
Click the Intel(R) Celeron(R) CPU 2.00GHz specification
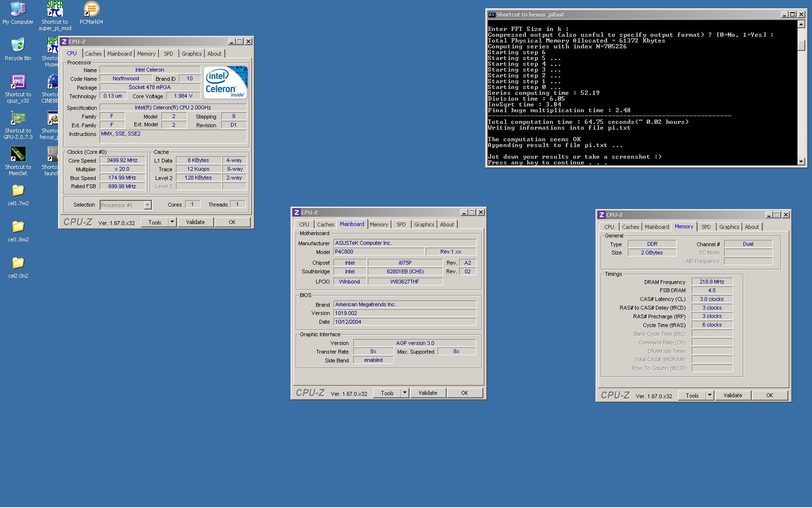(173, 107)
